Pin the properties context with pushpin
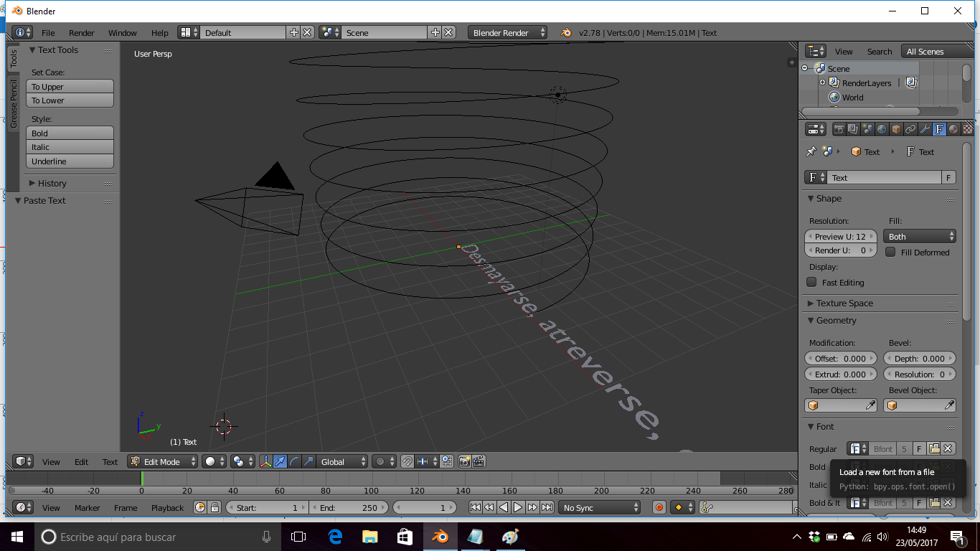Image resolution: width=980 pixels, height=551 pixels. (811, 151)
